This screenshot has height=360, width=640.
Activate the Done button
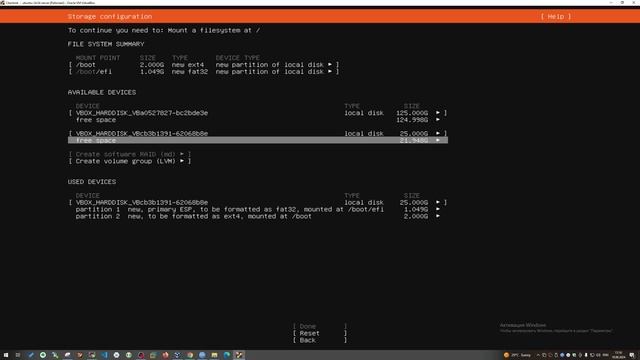[x=320, y=326]
